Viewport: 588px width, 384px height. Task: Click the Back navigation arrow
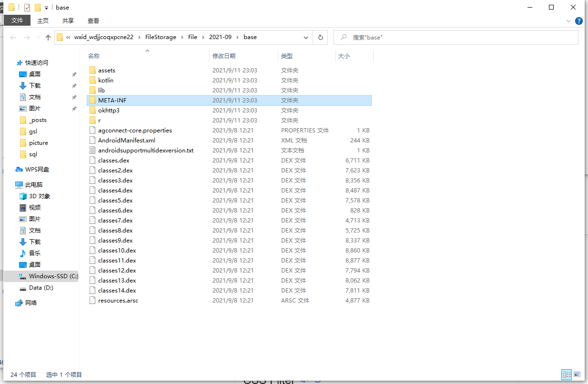[13, 38]
